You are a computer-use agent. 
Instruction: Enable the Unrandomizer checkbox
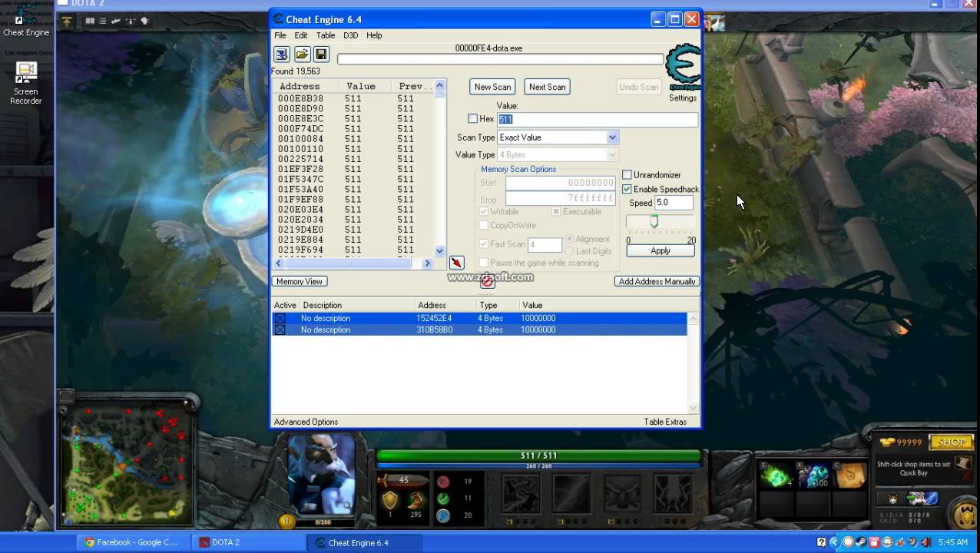click(627, 175)
